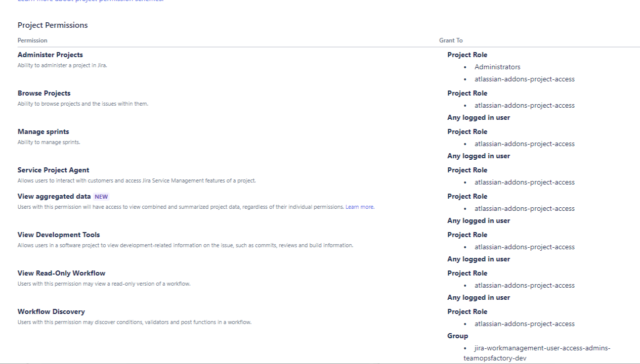Click Project Role label for View aggregated data

467,196
